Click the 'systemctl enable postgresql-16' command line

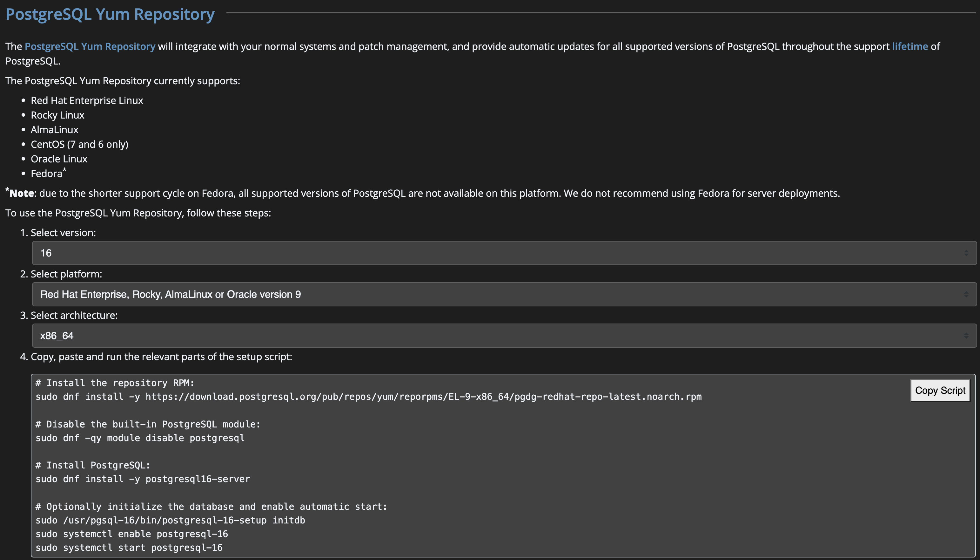click(132, 534)
